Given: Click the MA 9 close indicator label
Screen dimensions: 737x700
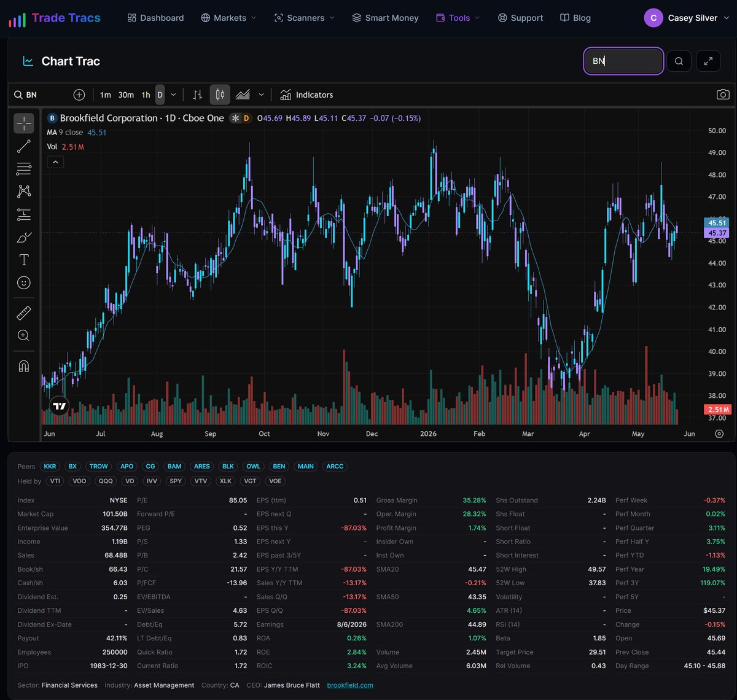Looking at the screenshot, I should (x=64, y=132).
